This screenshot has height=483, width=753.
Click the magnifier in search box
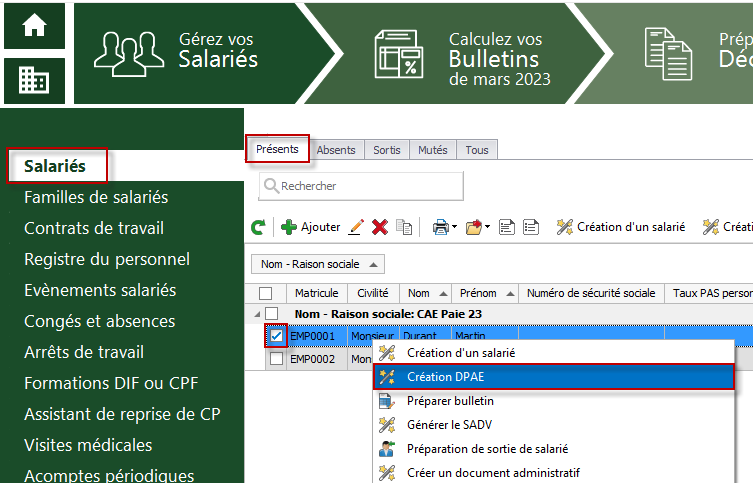click(x=270, y=186)
